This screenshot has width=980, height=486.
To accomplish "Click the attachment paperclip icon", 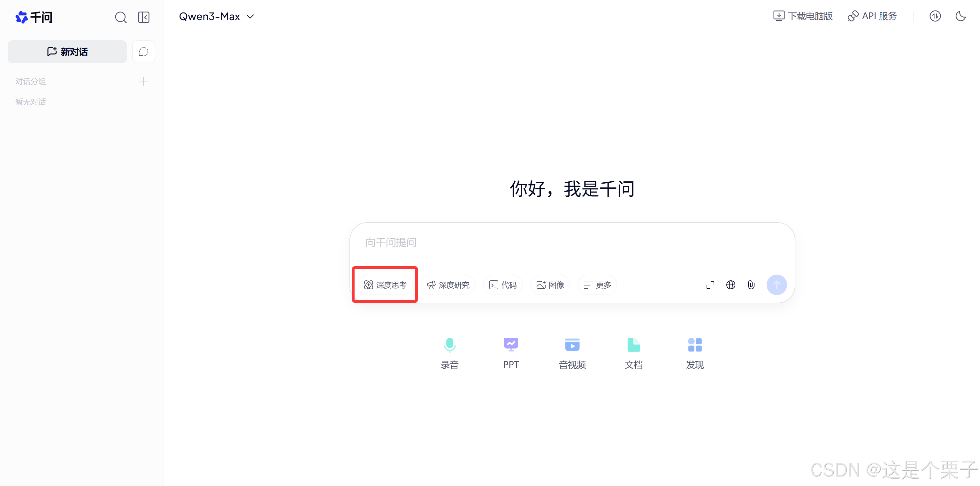I will click(x=751, y=285).
